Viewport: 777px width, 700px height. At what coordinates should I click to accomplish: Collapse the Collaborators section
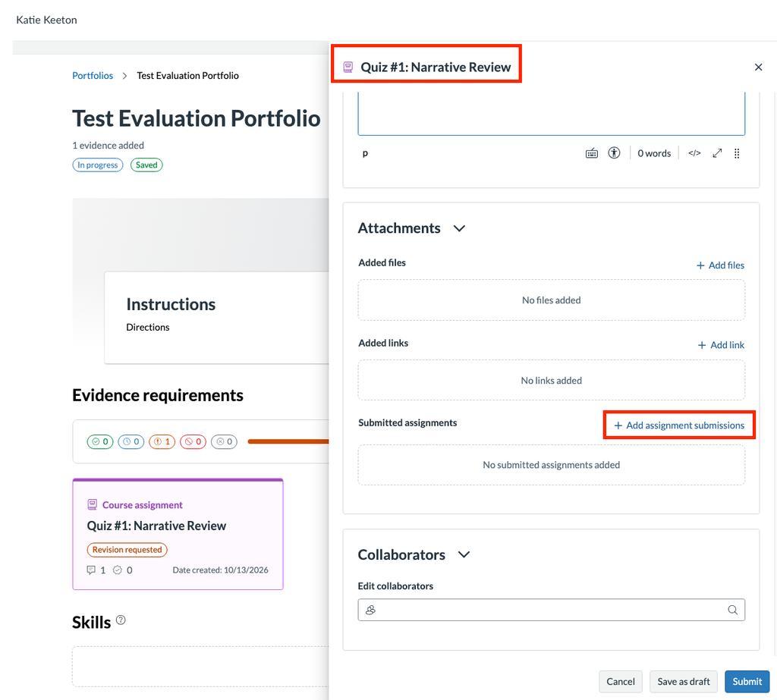tap(464, 554)
